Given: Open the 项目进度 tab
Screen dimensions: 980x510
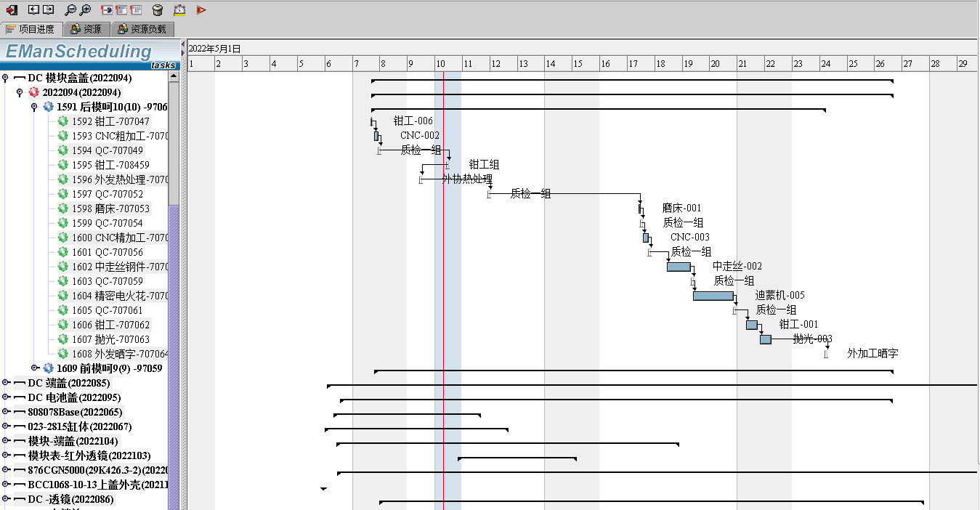Looking at the screenshot, I should [x=31, y=29].
